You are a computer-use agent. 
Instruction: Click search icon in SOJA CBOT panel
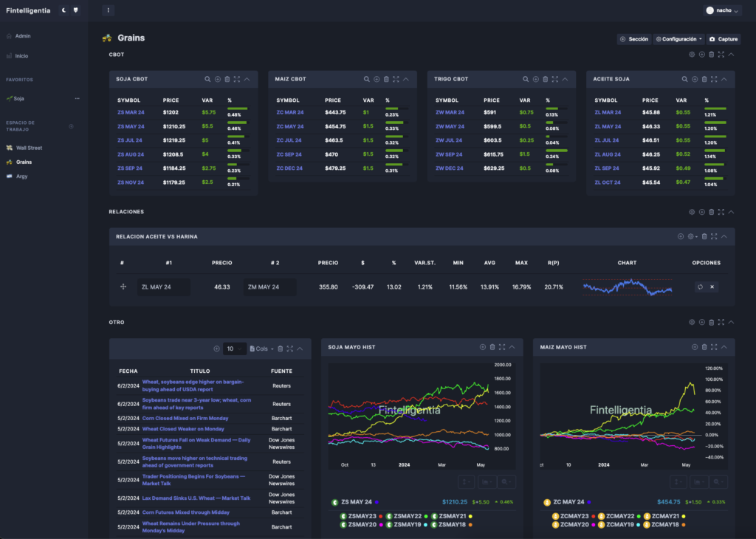[x=207, y=79]
